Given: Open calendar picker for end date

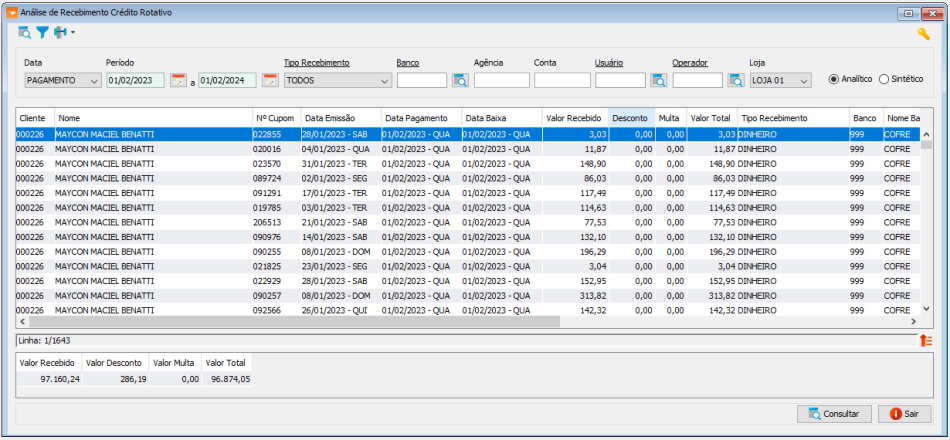Looking at the screenshot, I should point(269,80).
